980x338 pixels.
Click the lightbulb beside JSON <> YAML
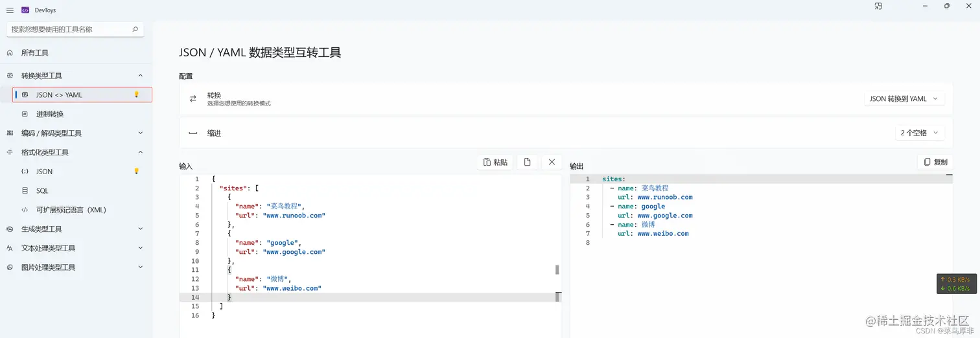click(136, 95)
